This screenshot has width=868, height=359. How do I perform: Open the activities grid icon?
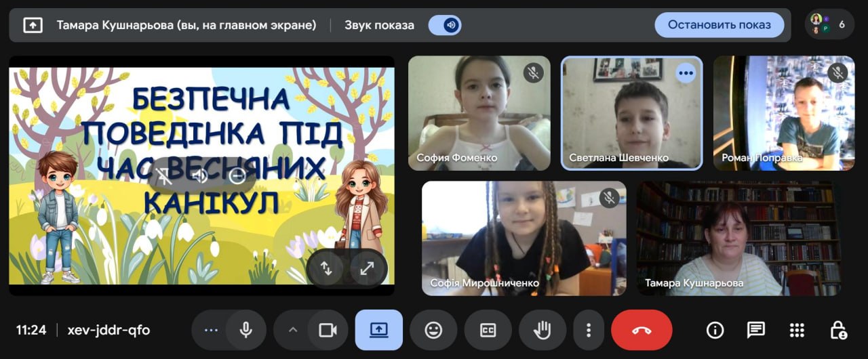pyautogui.click(x=797, y=330)
